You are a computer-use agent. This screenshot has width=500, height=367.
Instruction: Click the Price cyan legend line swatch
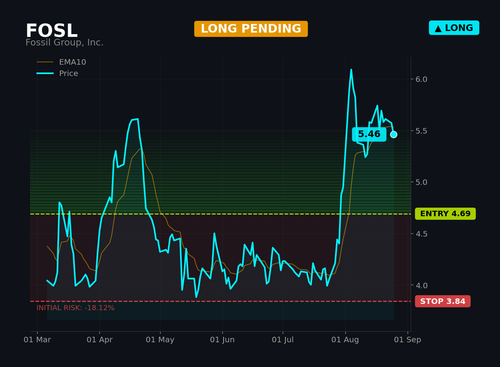point(45,73)
